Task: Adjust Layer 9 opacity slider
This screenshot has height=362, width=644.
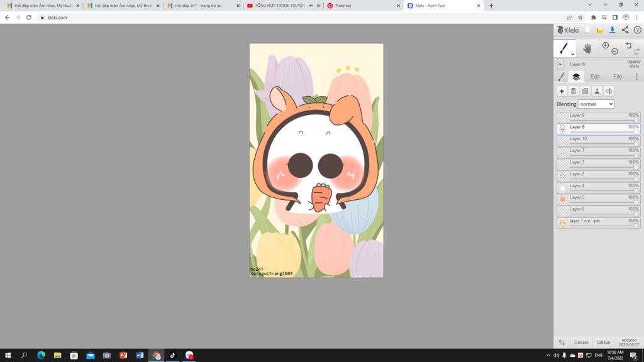Action: tap(604, 120)
